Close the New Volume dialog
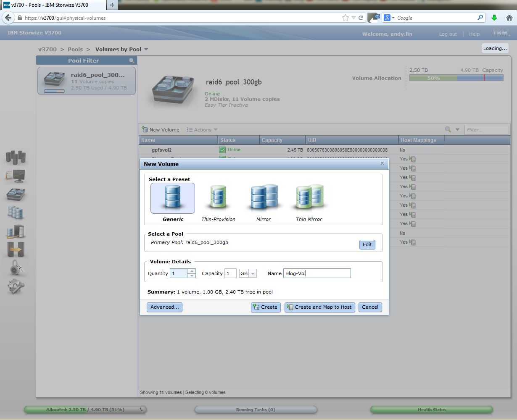The image size is (517, 420). [x=382, y=163]
